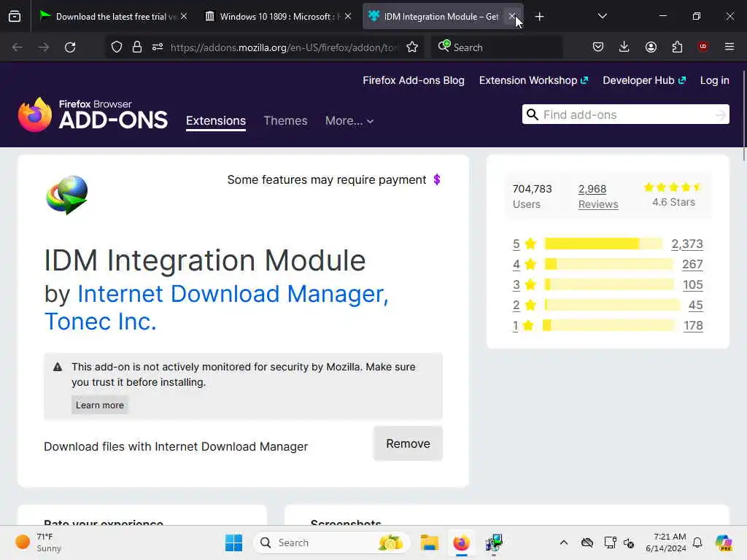This screenshot has height=560, width=747.
Task: Click the taskbar Search box
Action: click(x=332, y=542)
